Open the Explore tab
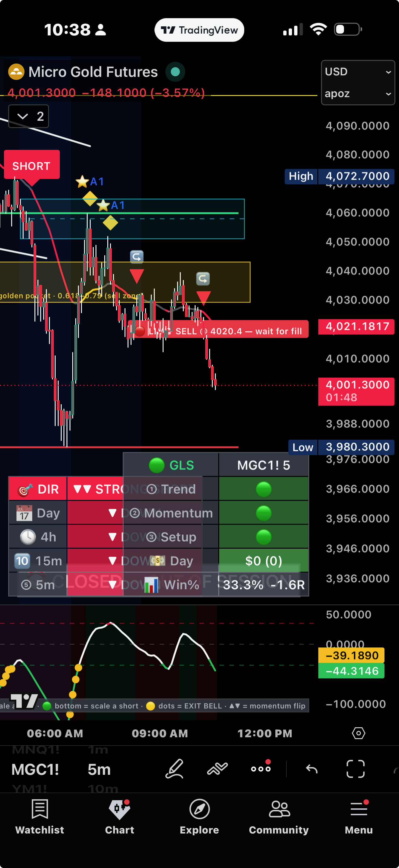 [199, 817]
